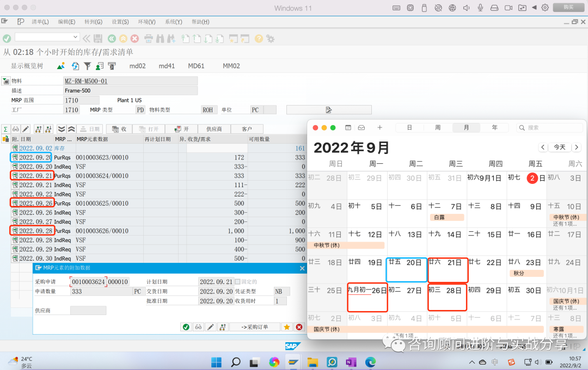The height and width of the screenshot is (370, 588).
Task: Click the pencil change icon above the list
Action: point(25,129)
